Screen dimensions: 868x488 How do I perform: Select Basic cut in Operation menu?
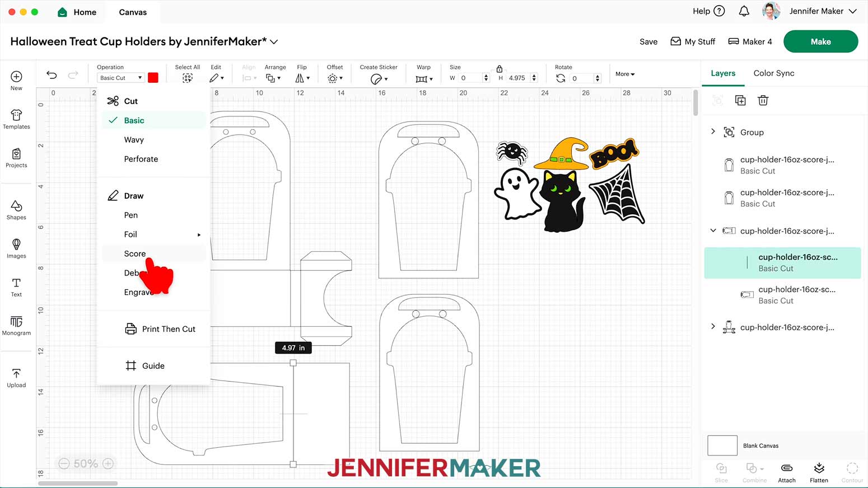pyautogui.click(x=154, y=120)
